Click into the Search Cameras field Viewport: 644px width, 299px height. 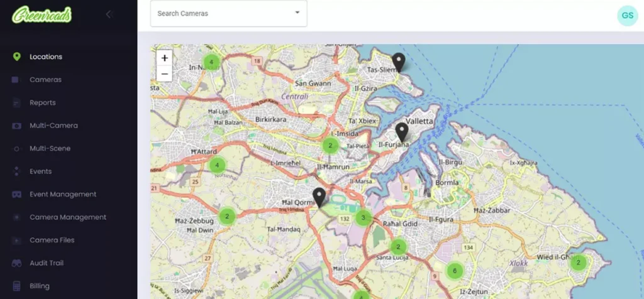220,13
